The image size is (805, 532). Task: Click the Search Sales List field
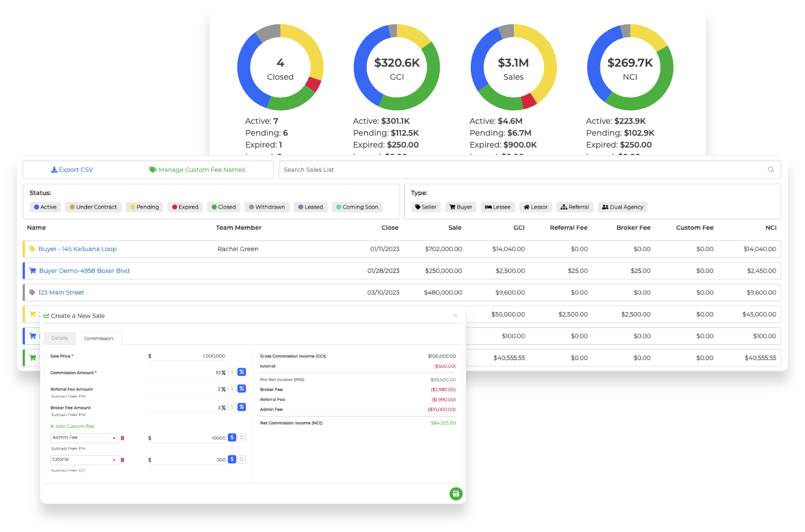point(530,170)
